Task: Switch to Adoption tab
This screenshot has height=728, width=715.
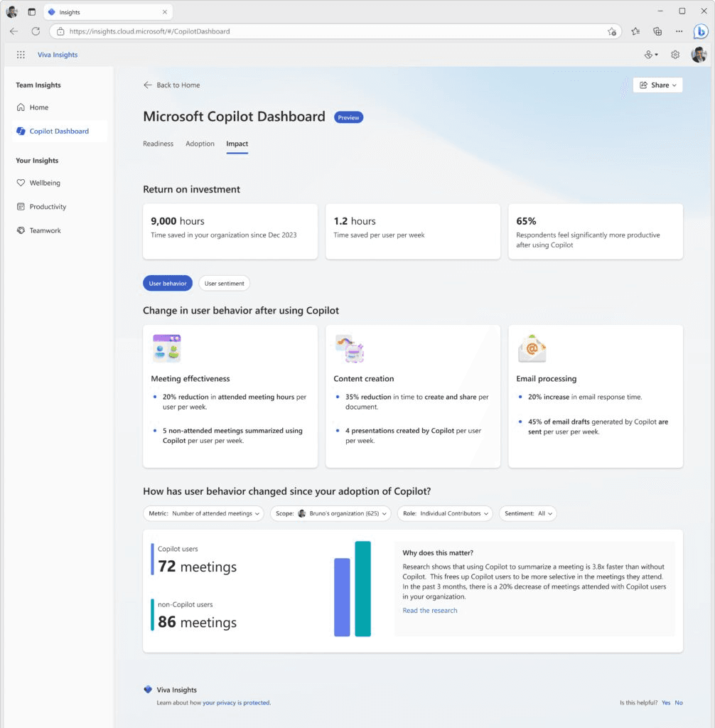Action: 200,144
